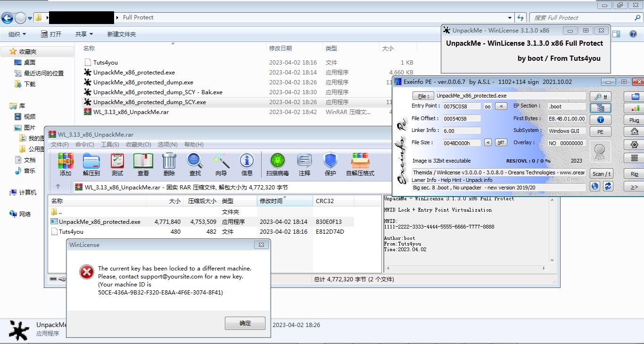Click the Exeinfo PE Entry Point value field
This screenshot has height=344, width=644.
(x=462, y=106)
